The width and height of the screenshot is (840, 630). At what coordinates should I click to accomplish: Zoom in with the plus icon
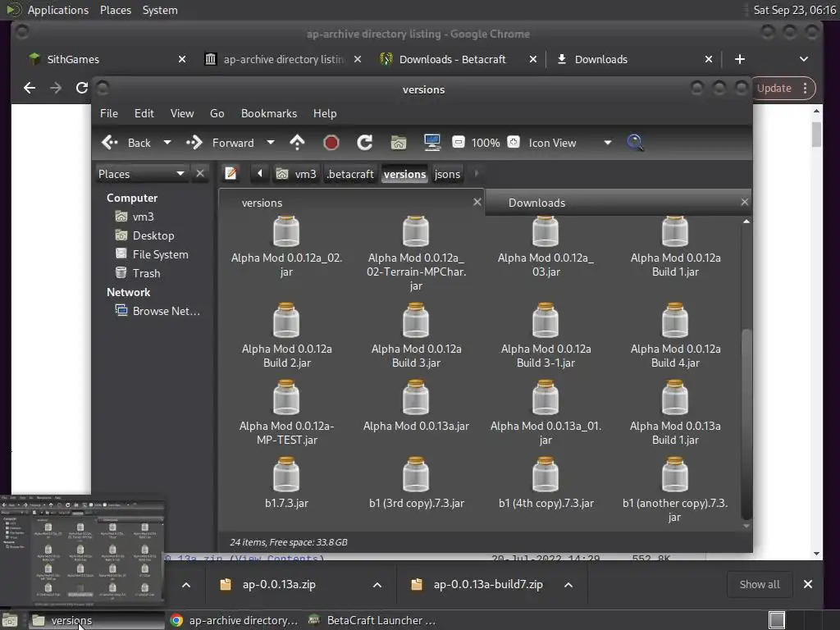514,142
